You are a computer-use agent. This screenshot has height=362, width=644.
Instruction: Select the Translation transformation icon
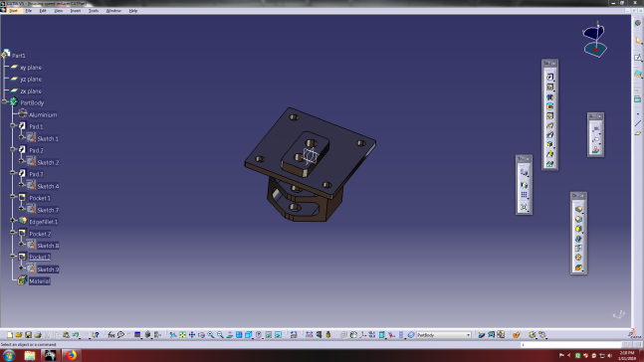coord(525,172)
